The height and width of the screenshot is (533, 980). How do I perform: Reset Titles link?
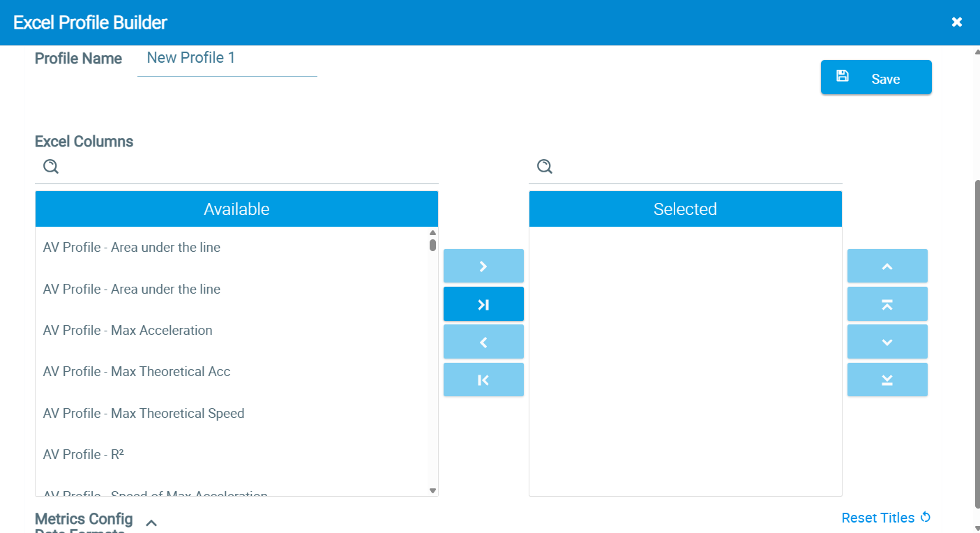coord(886,518)
